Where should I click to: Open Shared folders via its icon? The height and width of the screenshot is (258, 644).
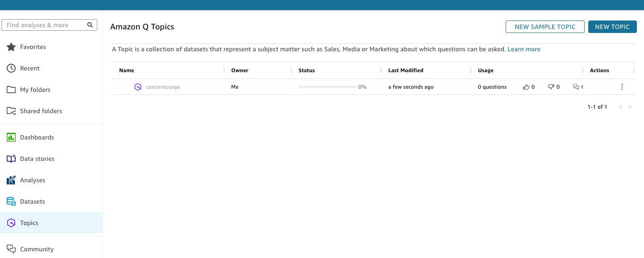[11, 111]
